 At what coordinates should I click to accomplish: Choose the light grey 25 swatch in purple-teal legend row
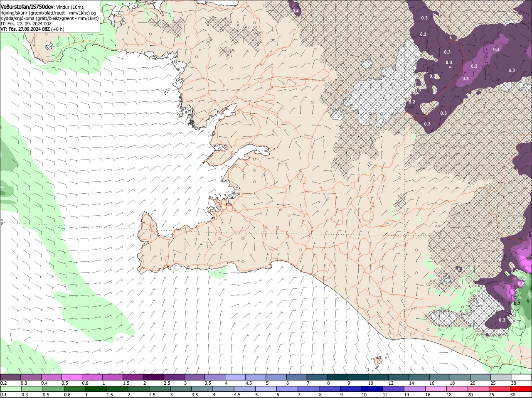click(x=501, y=377)
